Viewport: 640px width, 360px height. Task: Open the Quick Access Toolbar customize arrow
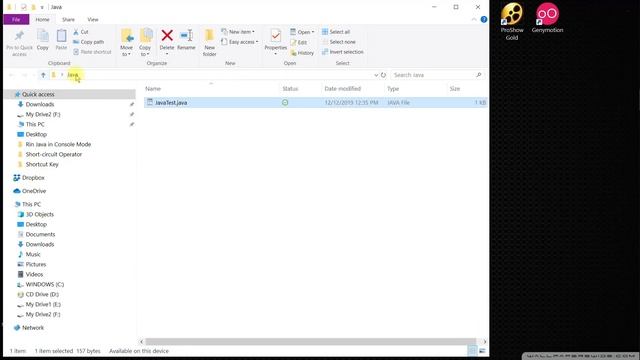(42, 7)
